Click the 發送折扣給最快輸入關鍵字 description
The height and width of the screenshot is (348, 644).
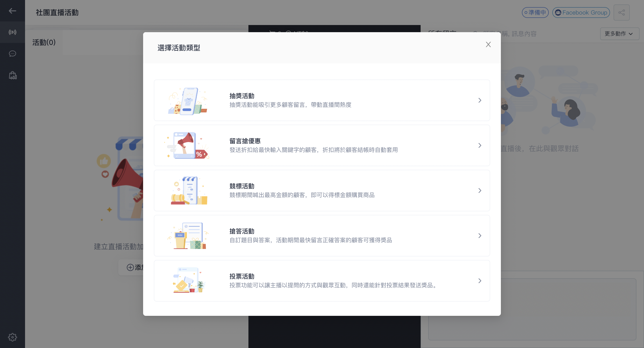coord(314,150)
